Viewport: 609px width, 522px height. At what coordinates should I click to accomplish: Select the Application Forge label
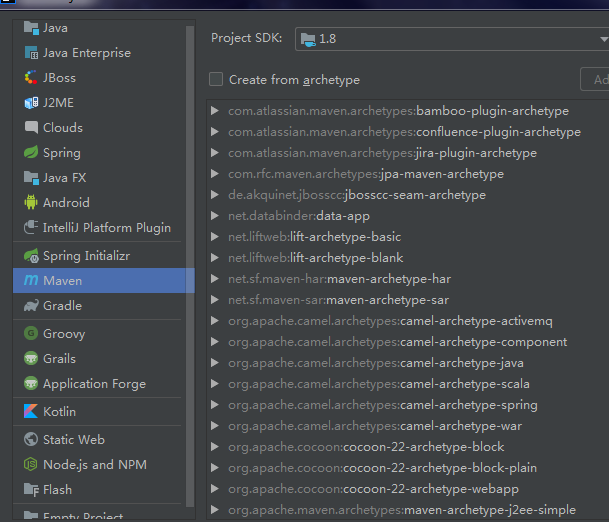[x=94, y=384]
